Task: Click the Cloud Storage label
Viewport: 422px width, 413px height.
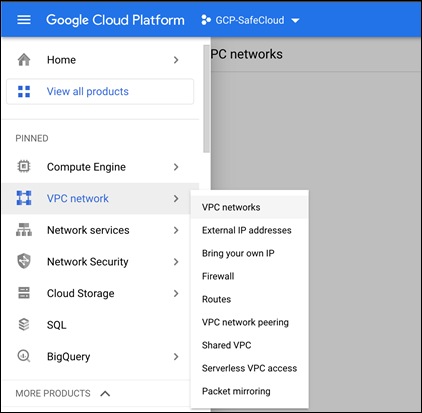Action: pyautogui.click(x=81, y=294)
